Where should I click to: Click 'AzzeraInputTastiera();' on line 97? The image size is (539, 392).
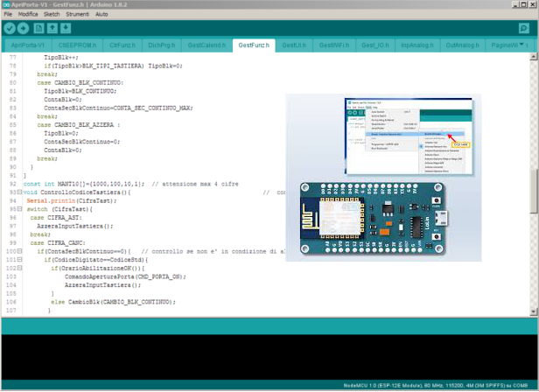(x=75, y=227)
